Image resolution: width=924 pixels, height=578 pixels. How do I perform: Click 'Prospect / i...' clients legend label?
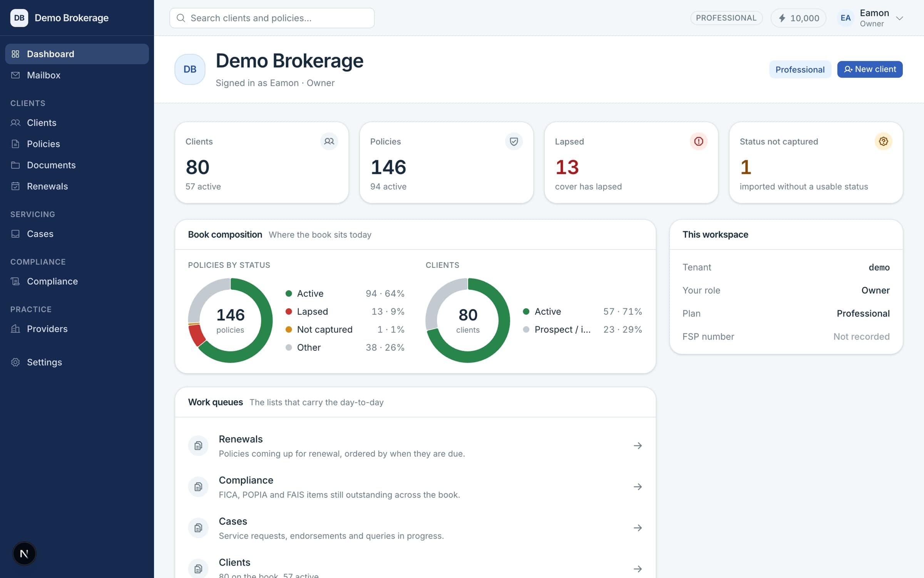(x=562, y=329)
